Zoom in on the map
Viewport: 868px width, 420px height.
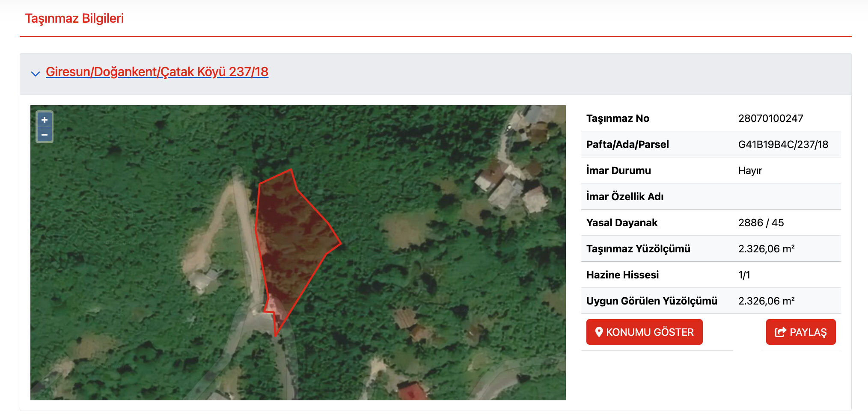45,120
